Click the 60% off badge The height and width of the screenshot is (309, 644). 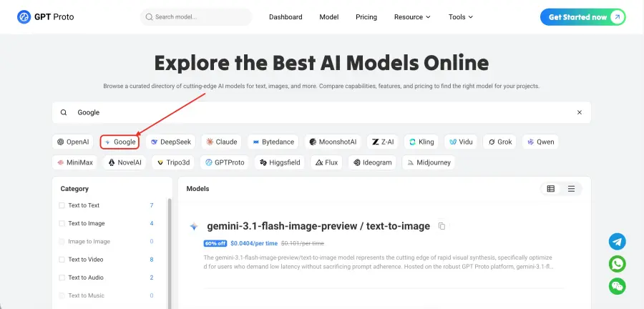click(x=215, y=243)
